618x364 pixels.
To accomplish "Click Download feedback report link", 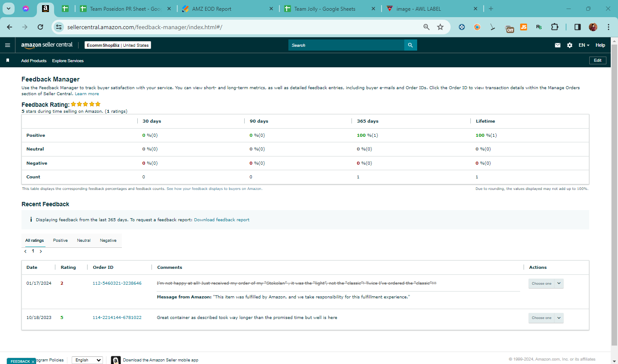I will (221, 220).
